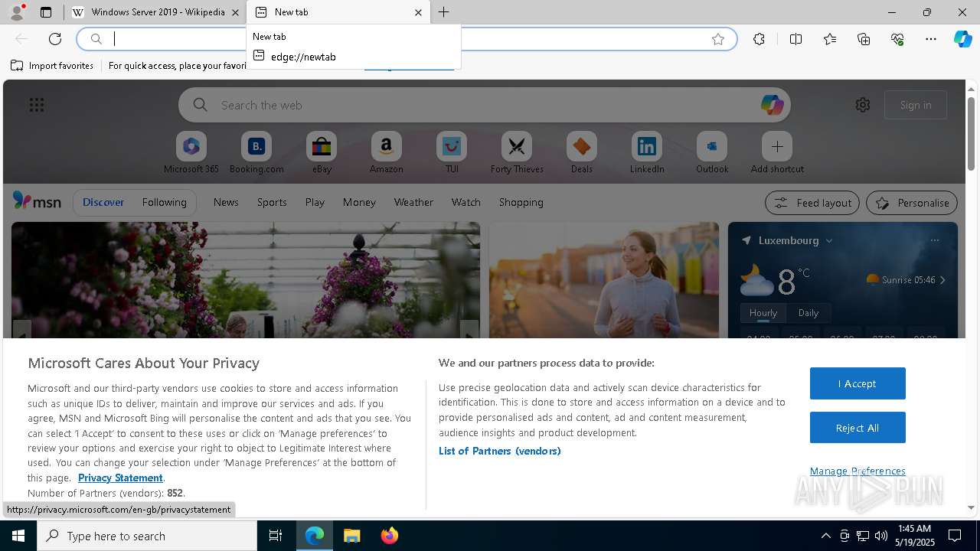Open Deals shortcut

click(582, 153)
